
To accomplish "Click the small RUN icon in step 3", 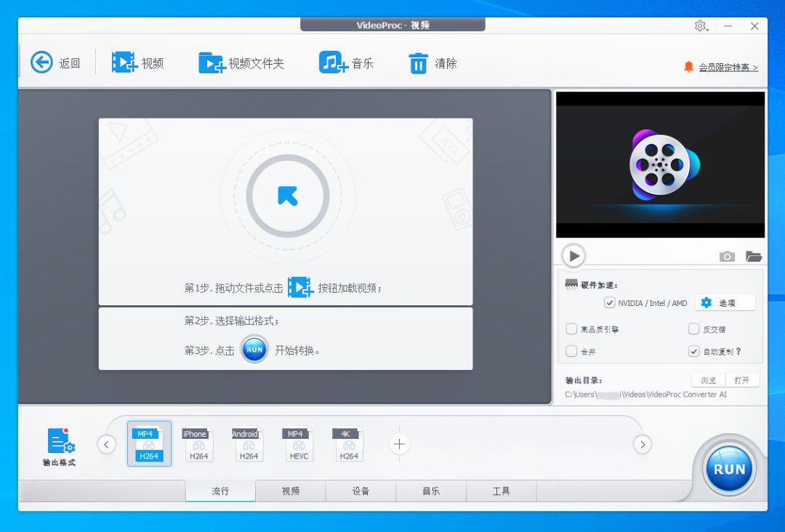I will point(254,350).
